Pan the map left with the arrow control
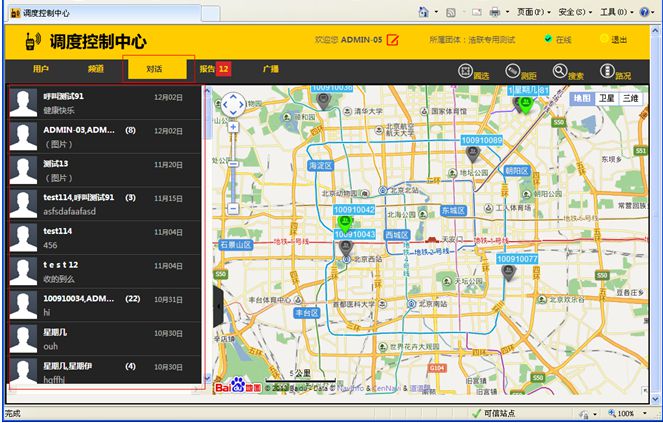The width and height of the screenshot is (663, 423). point(225,104)
